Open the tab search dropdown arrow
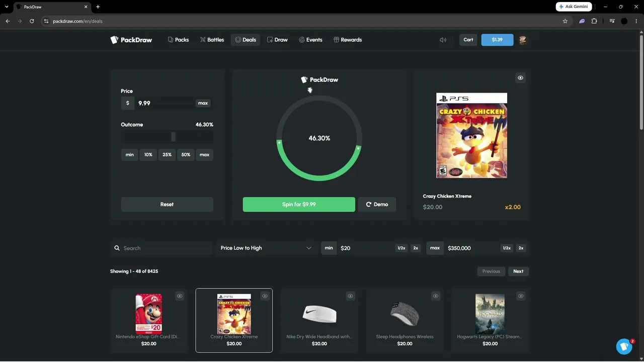Viewport: 644px width, 362px height. coord(6,7)
